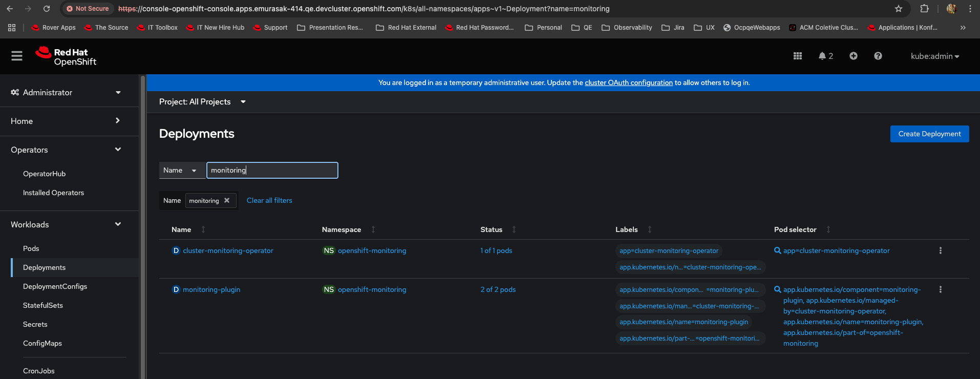The image size is (980, 379).
Task: Open the Project: All Projects dropdown
Action: click(x=202, y=102)
